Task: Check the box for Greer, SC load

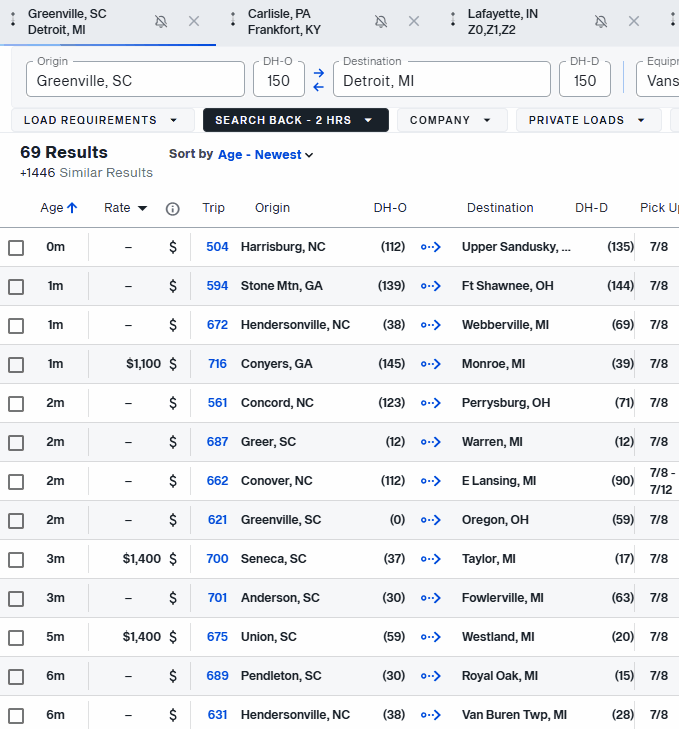Action: click(x=16, y=443)
